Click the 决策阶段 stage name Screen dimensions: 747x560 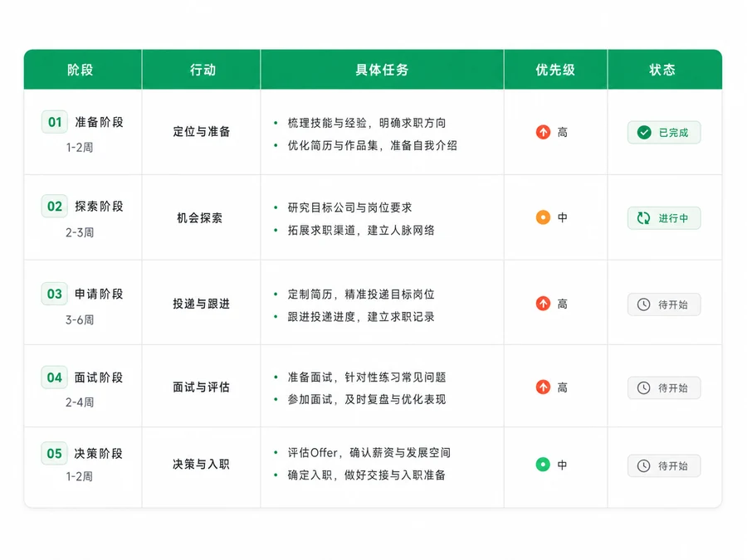click(99, 453)
